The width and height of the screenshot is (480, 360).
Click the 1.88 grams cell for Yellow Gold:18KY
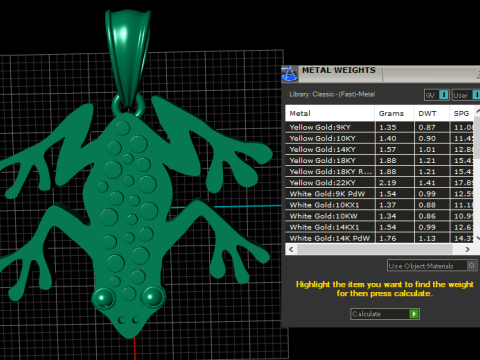(x=394, y=160)
